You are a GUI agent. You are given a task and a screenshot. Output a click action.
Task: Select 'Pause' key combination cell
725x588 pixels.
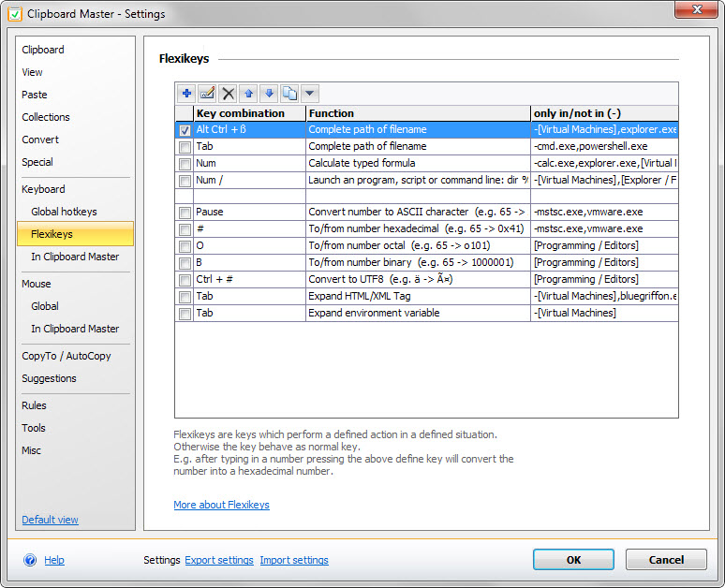pos(250,212)
